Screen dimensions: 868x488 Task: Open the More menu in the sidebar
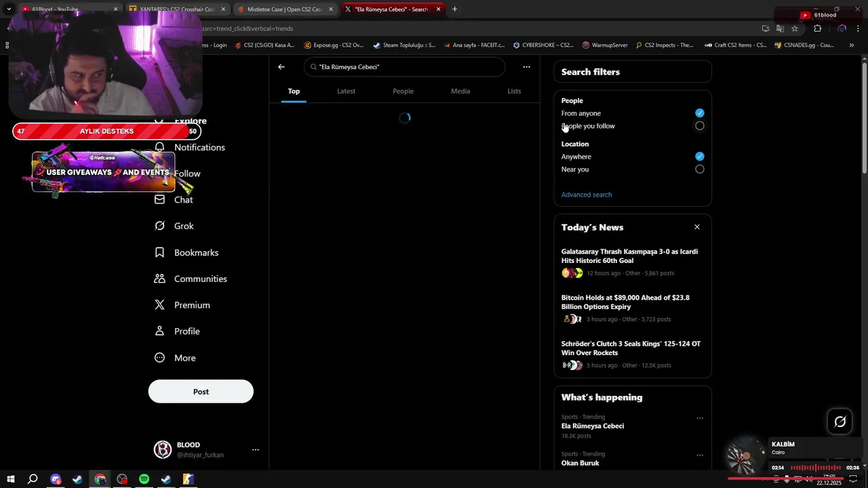pyautogui.click(x=175, y=358)
